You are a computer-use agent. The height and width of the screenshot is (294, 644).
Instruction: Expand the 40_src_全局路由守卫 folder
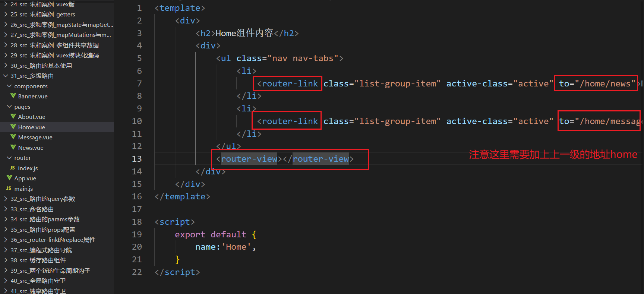coord(6,281)
